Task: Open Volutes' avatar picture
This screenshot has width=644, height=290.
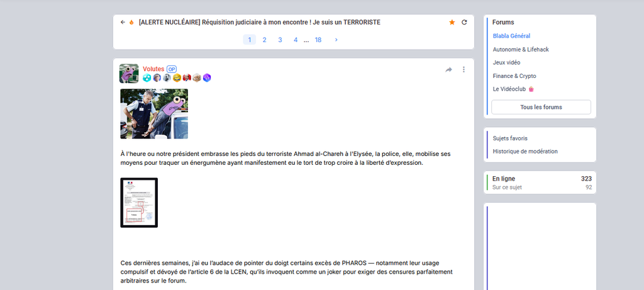Action: pyautogui.click(x=129, y=74)
